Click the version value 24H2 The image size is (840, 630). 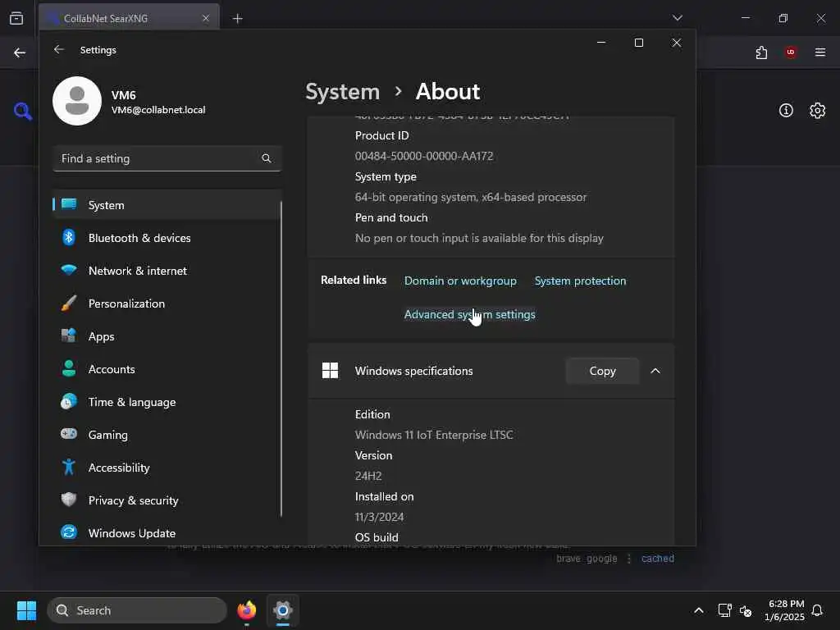point(368,476)
